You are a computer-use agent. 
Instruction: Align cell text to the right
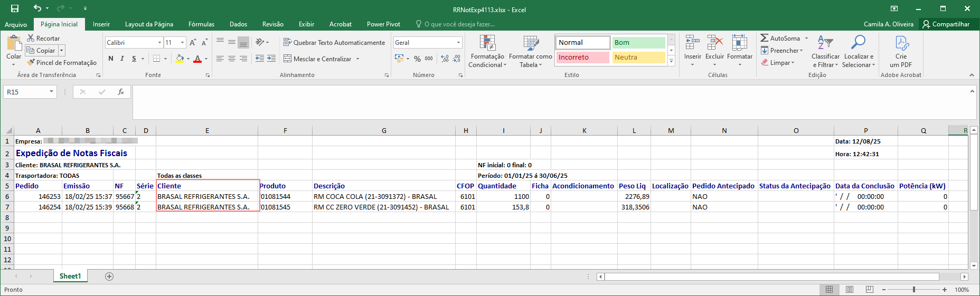click(x=243, y=59)
